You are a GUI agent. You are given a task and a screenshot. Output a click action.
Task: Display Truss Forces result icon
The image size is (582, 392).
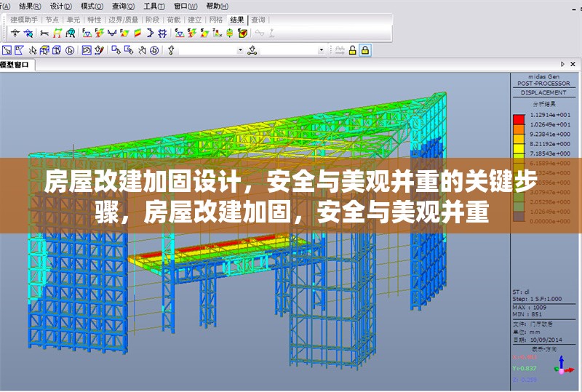(87, 33)
